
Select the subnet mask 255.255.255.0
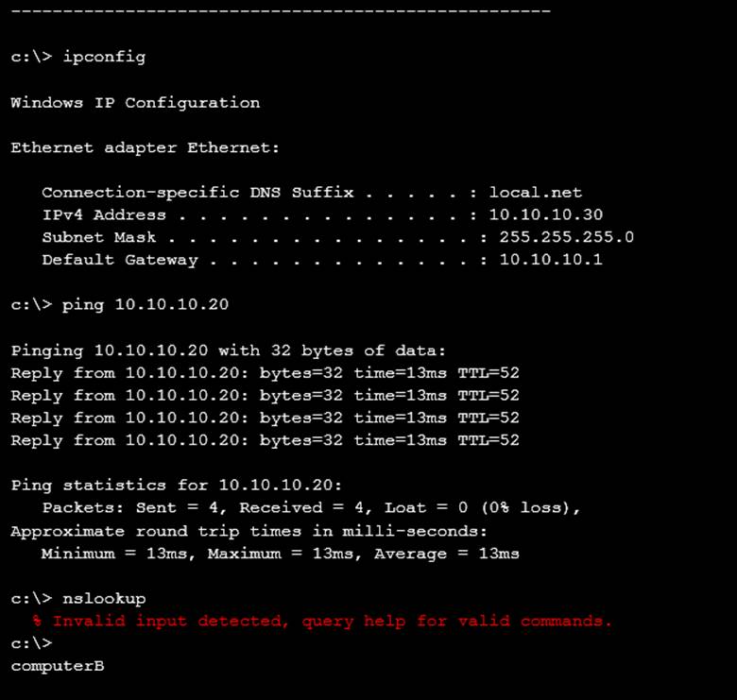pyautogui.click(x=566, y=237)
